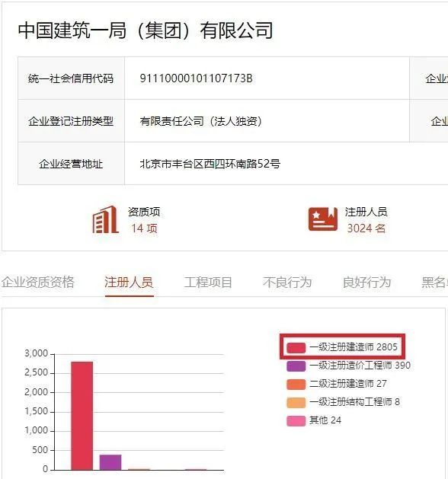Click the 资质项 label
448x479 pixels.
[144, 212]
